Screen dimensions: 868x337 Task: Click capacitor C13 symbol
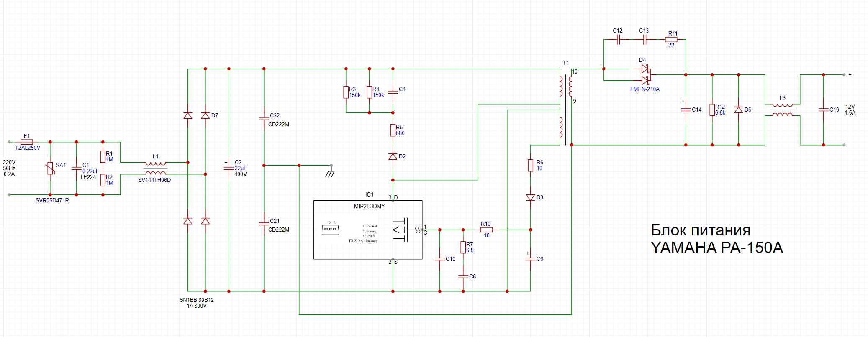pyautogui.click(x=645, y=39)
